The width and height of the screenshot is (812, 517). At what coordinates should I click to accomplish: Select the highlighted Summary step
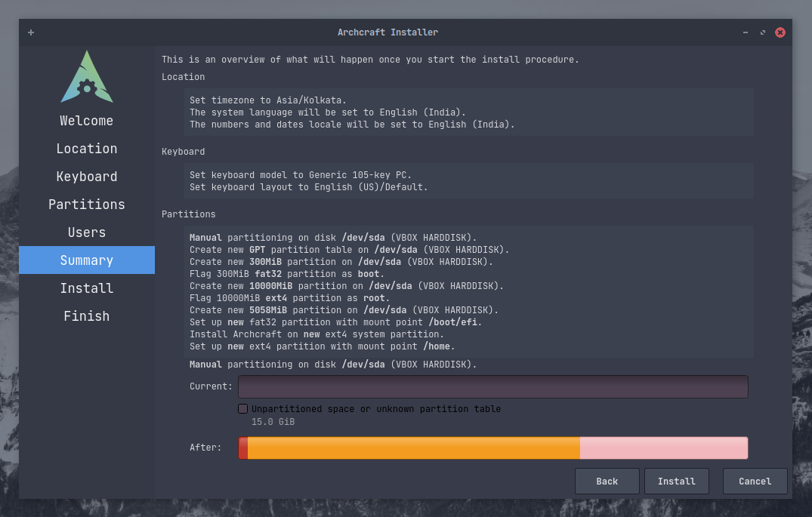pyautogui.click(x=86, y=260)
